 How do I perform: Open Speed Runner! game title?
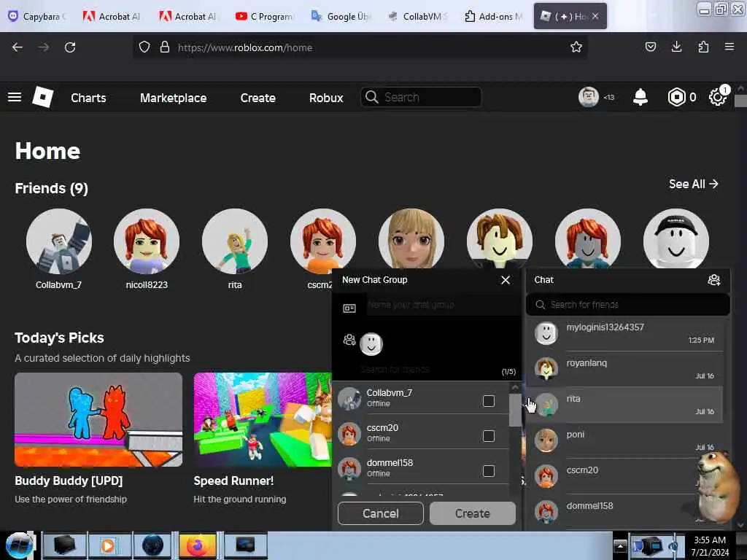[233, 481]
